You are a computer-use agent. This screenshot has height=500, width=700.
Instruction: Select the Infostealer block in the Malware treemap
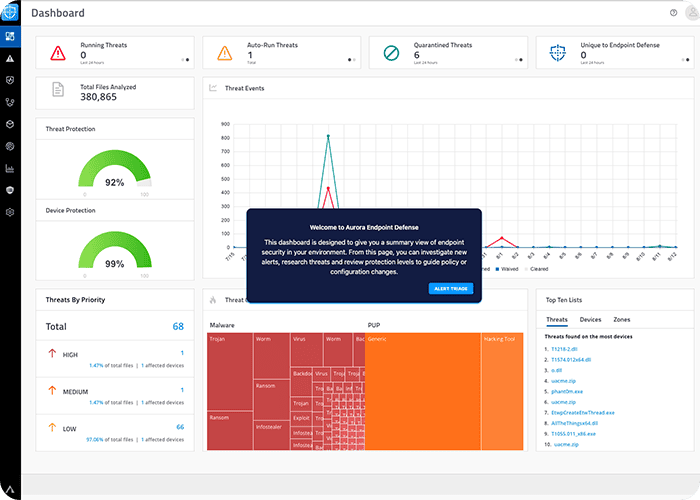(x=271, y=435)
